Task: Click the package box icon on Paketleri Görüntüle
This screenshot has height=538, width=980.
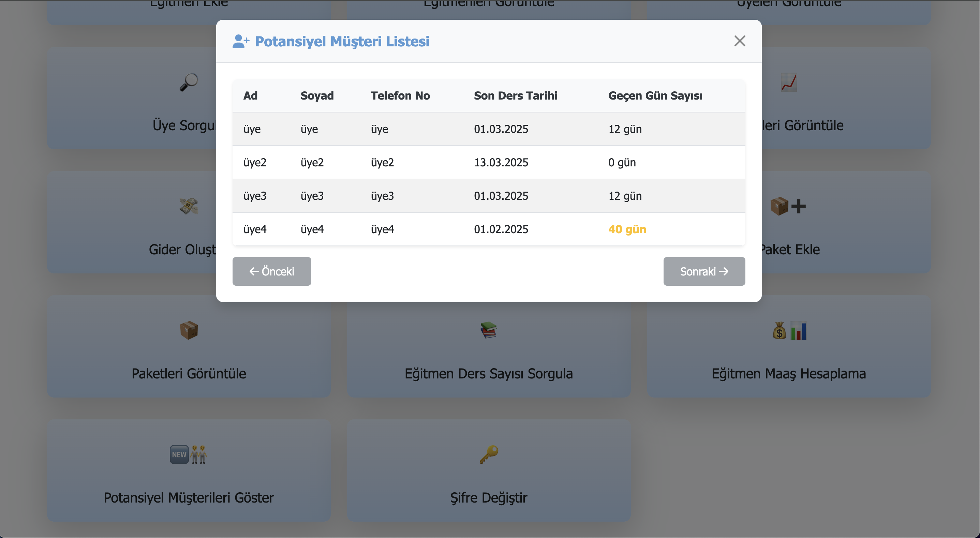Action: pos(189,330)
